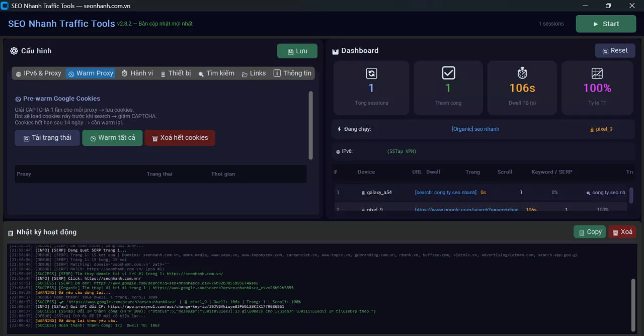Close the SEO Nhanh Traffic Tools window
644x336 pixels.
(x=632, y=6)
